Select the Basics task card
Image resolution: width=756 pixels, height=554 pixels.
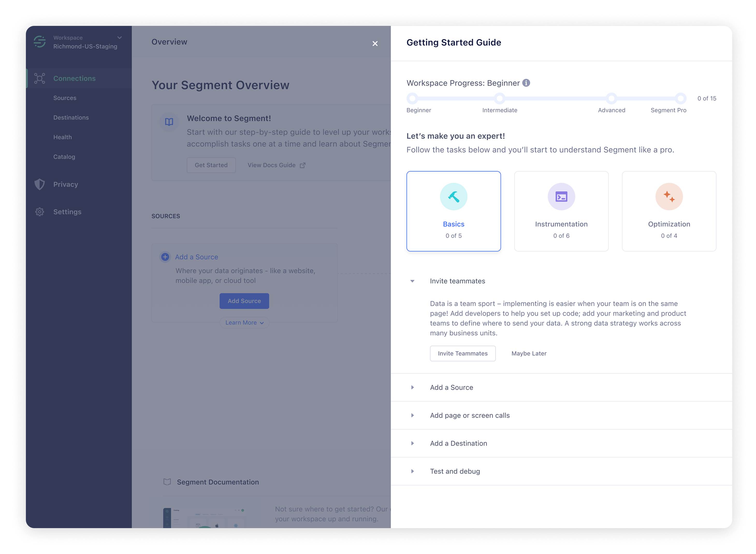[453, 211]
